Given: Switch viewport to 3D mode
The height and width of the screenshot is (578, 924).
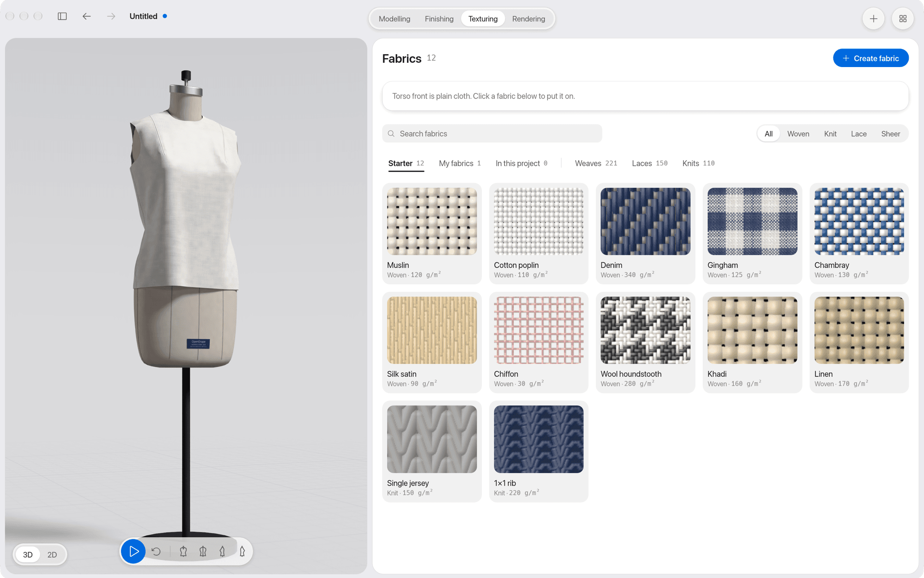Looking at the screenshot, I should [x=28, y=554].
